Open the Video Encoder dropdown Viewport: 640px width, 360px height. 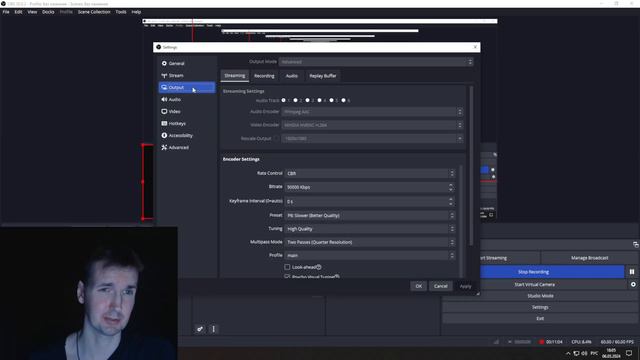372,125
